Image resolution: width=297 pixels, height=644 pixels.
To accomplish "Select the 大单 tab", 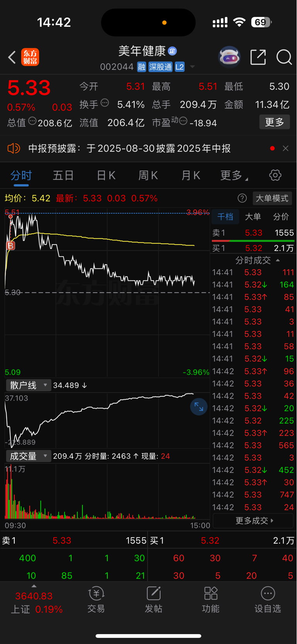I will pyautogui.click(x=253, y=217).
